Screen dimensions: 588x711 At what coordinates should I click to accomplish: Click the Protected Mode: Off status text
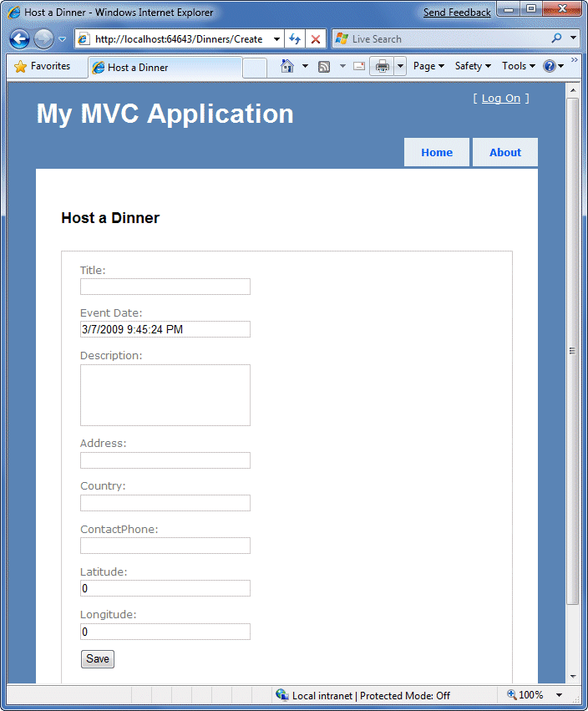point(405,696)
